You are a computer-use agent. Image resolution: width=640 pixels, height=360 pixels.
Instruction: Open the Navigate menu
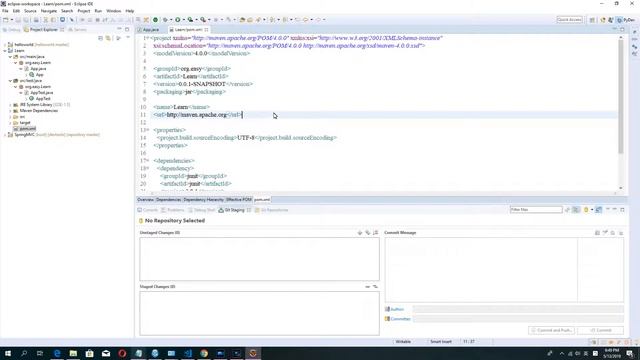point(49,11)
